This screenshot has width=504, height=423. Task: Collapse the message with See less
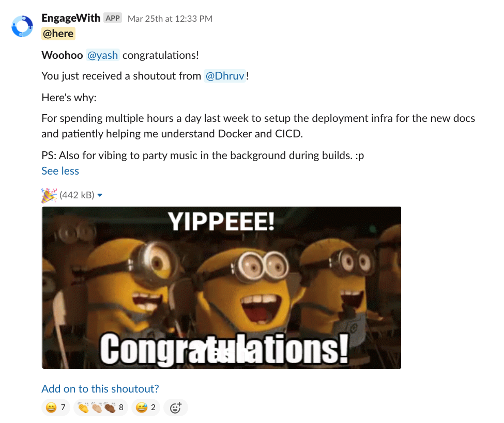(60, 171)
